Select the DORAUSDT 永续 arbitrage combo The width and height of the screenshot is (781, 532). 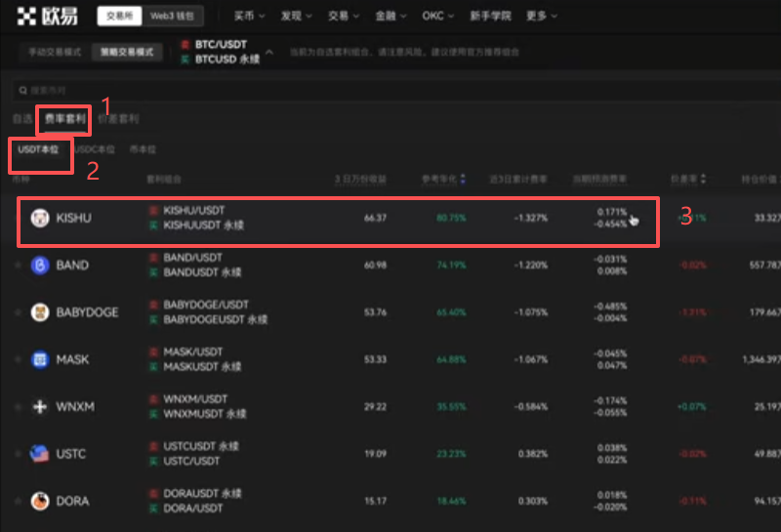pyautogui.click(x=195, y=501)
